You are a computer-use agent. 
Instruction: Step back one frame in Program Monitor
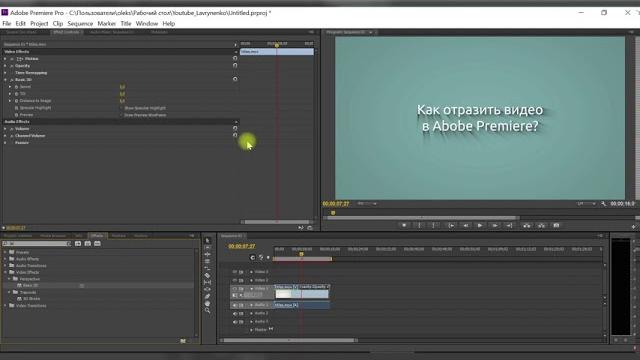point(465,225)
